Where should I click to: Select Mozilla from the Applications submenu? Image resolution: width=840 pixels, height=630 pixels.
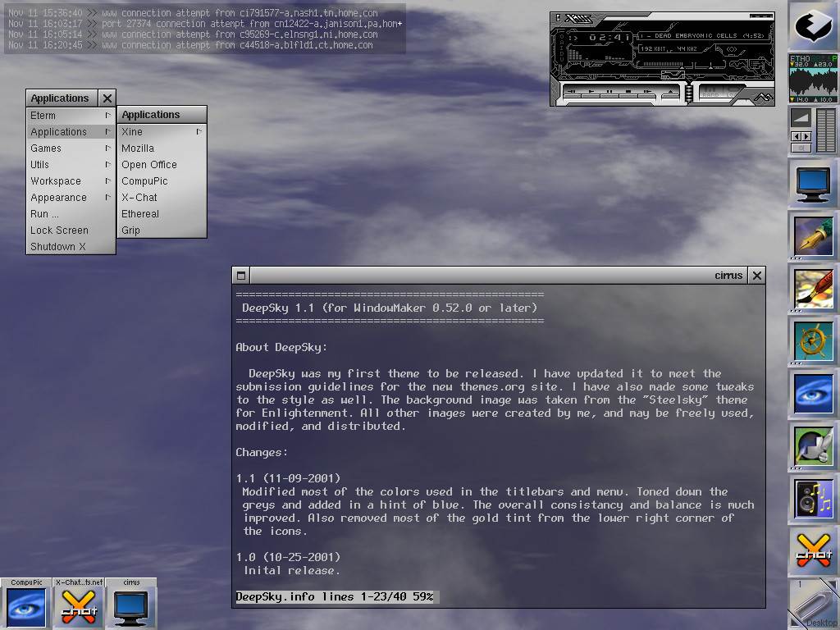[138, 148]
